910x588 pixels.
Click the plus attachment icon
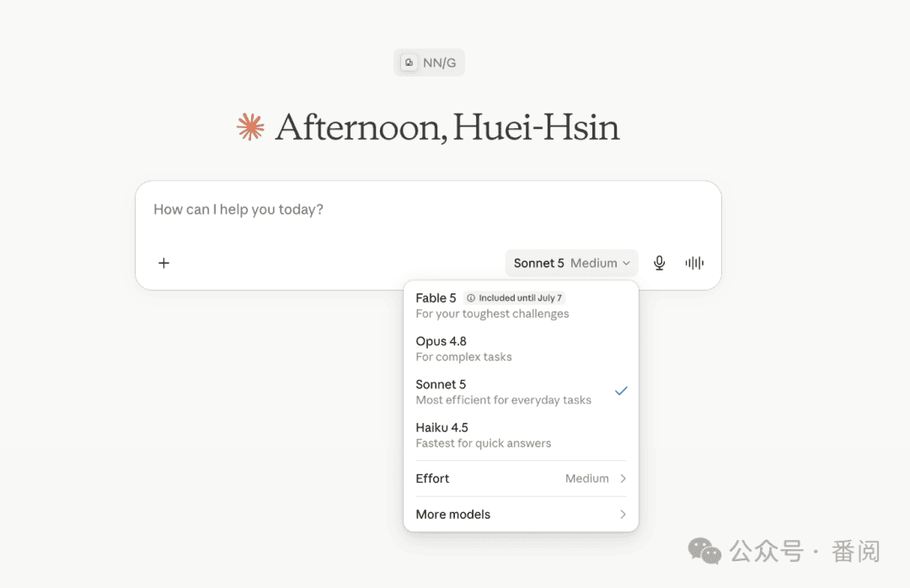(x=163, y=263)
